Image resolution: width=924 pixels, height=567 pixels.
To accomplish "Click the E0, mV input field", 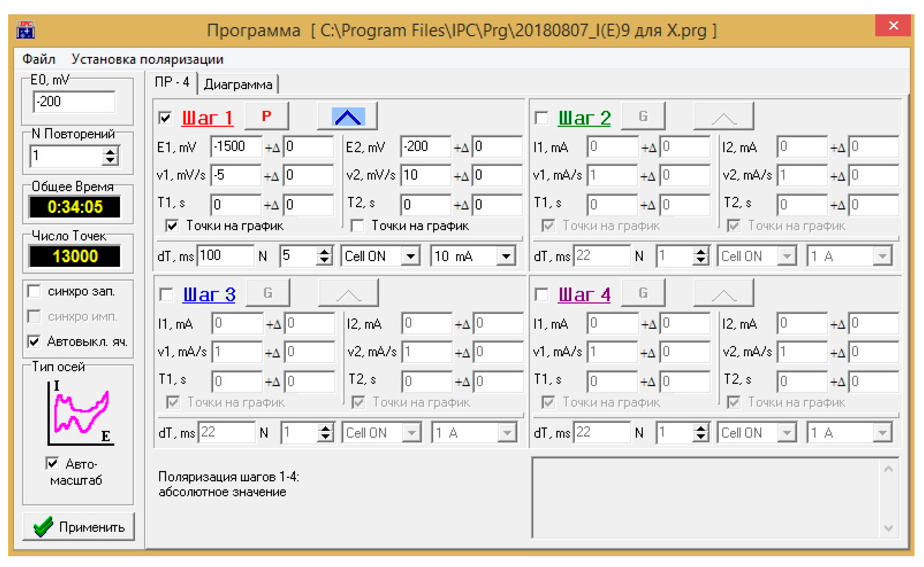I will (74, 102).
